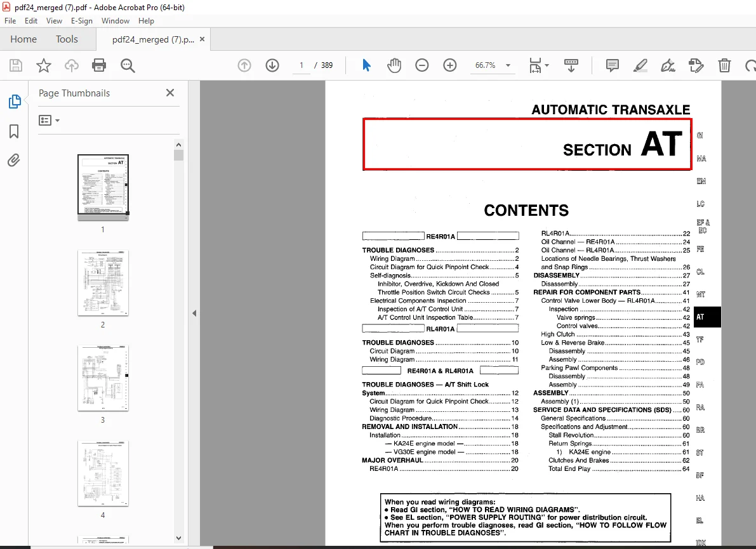756x549 pixels.
Task: Open the File menu
Action: point(10,21)
